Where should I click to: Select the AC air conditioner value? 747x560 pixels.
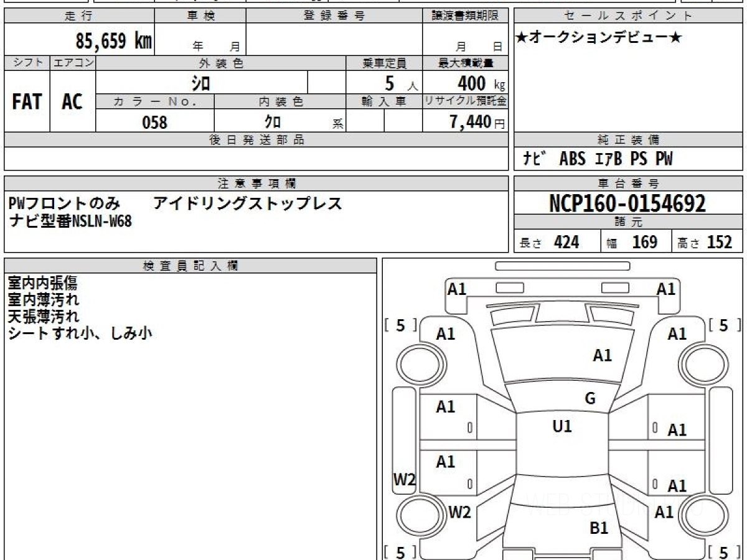click(x=73, y=103)
